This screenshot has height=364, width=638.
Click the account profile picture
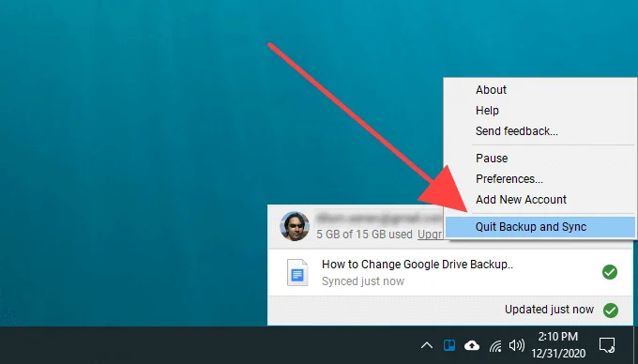[x=295, y=226]
